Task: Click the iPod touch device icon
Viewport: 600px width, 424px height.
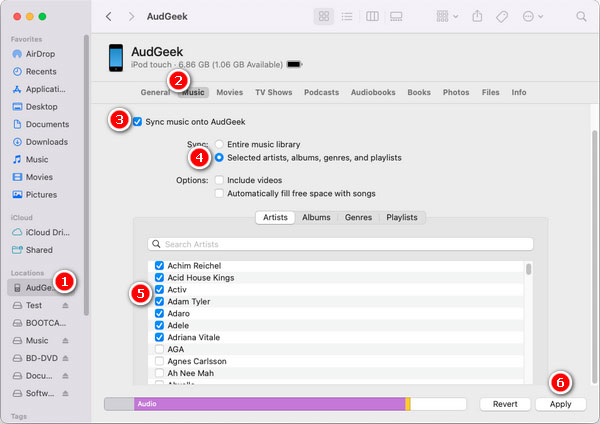Action: (x=116, y=58)
